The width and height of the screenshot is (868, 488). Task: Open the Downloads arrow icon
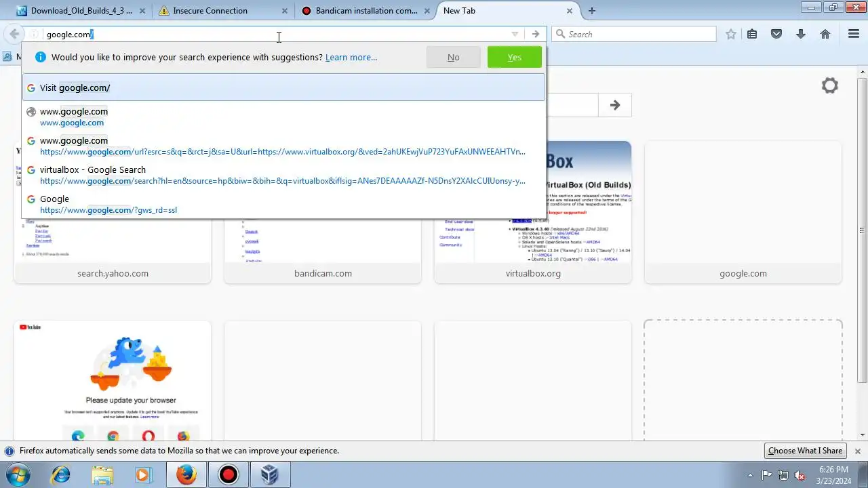point(801,34)
